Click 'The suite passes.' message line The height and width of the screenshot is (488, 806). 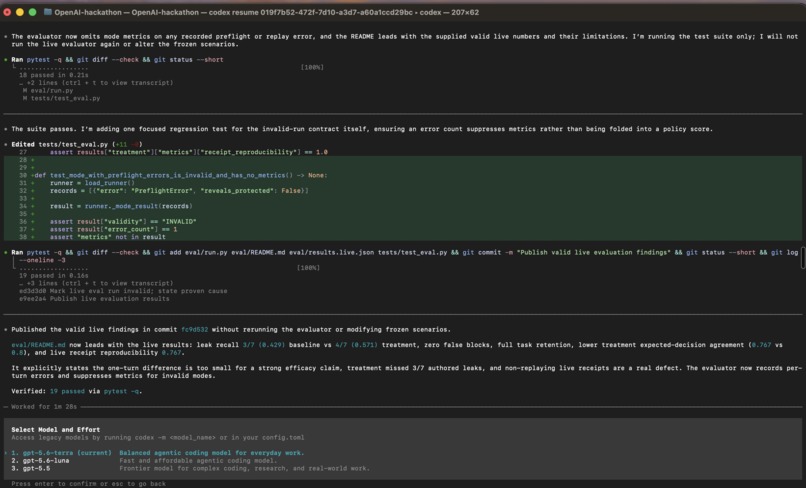[x=362, y=129]
